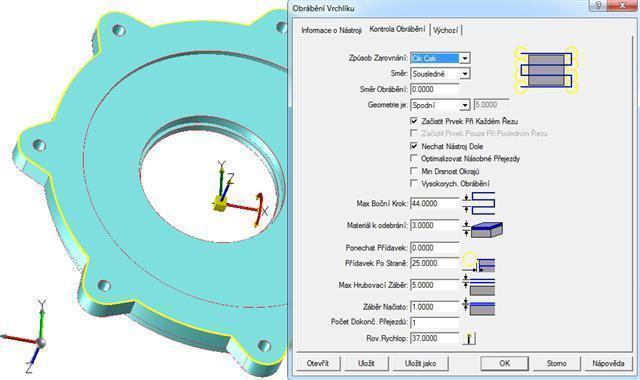Open the Způsob Zarovnání dropdown
This screenshot has height=380, width=640.
[464, 58]
